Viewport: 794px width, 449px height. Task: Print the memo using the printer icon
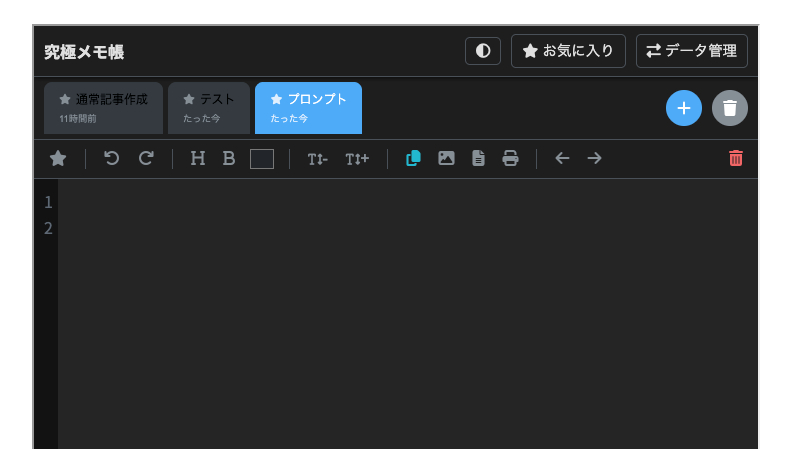point(510,158)
